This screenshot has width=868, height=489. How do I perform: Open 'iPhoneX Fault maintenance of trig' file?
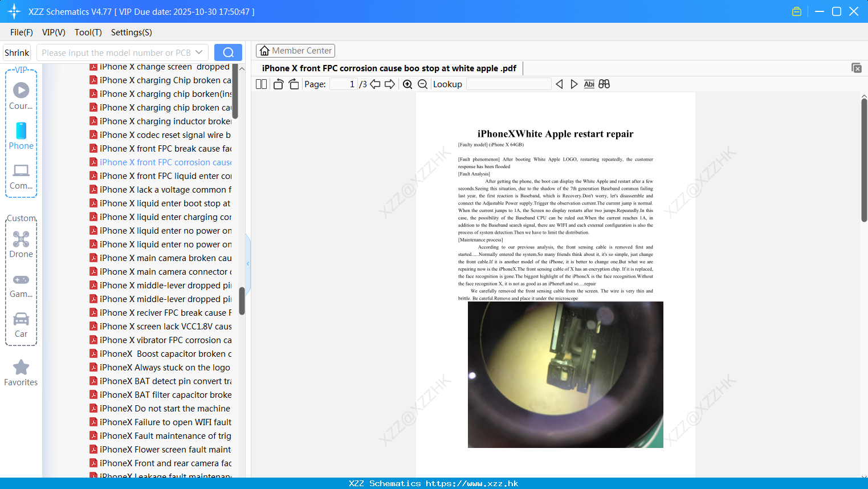160,436
